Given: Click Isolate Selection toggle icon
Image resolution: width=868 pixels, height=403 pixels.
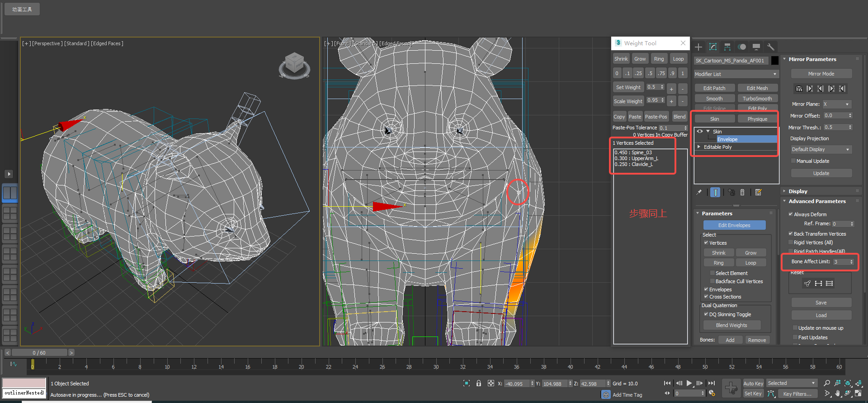Looking at the screenshot, I should pyautogui.click(x=467, y=383).
